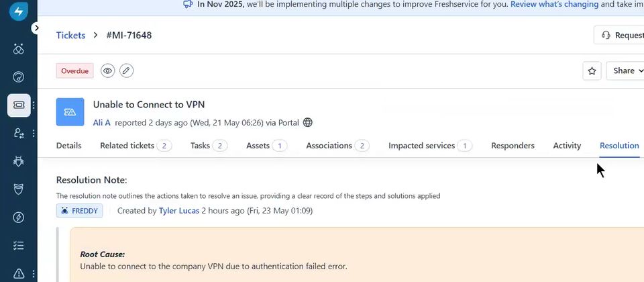Open the alert triangle icon in sidebar
This screenshot has width=644, height=282.
(19, 273)
